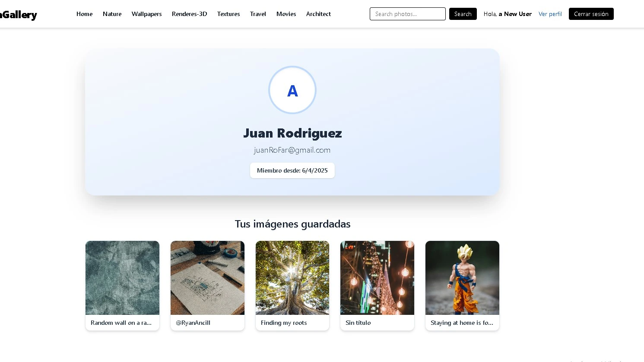Go to the Home menu item
This screenshot has height=362, width=644.
coord(84,14)
